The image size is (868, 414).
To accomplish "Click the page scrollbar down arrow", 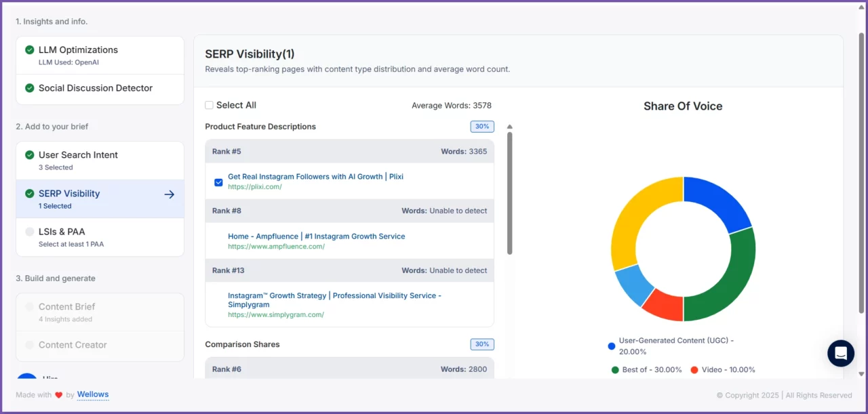I will click(x=862, y=373).
